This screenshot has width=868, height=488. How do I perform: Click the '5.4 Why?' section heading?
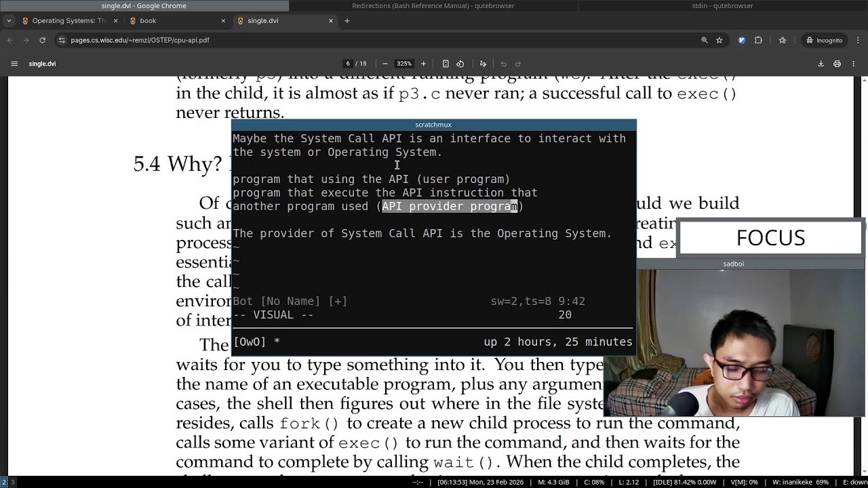(x=178, y=164)
